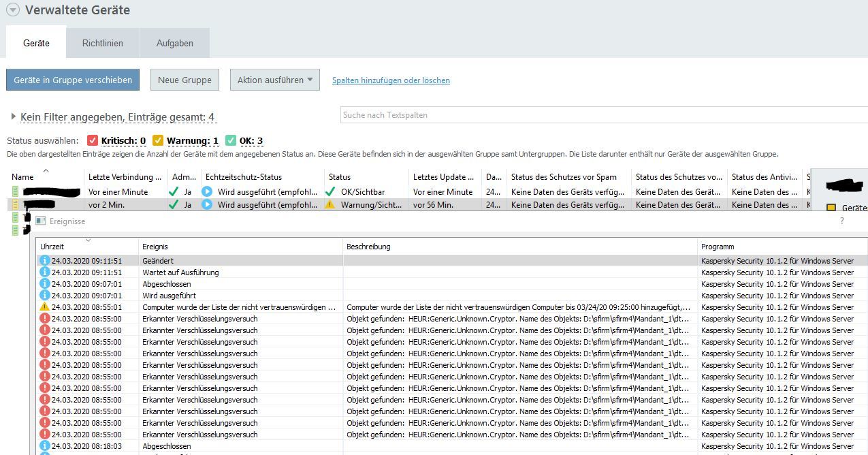Screen dimensions: 868x455
Task: Open the Aufgaben tab
Action: 174,43
